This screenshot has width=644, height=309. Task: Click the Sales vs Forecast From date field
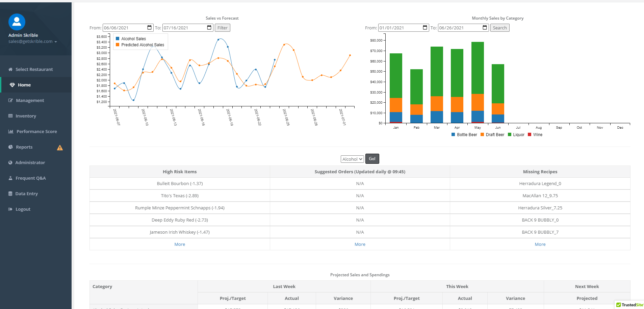click(128, 28)
